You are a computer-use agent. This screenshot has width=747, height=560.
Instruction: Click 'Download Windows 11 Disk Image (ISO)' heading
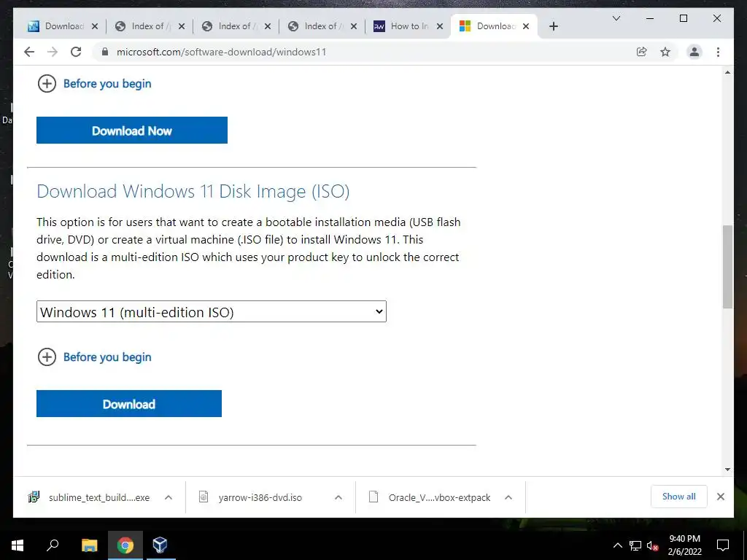(193, 192)
